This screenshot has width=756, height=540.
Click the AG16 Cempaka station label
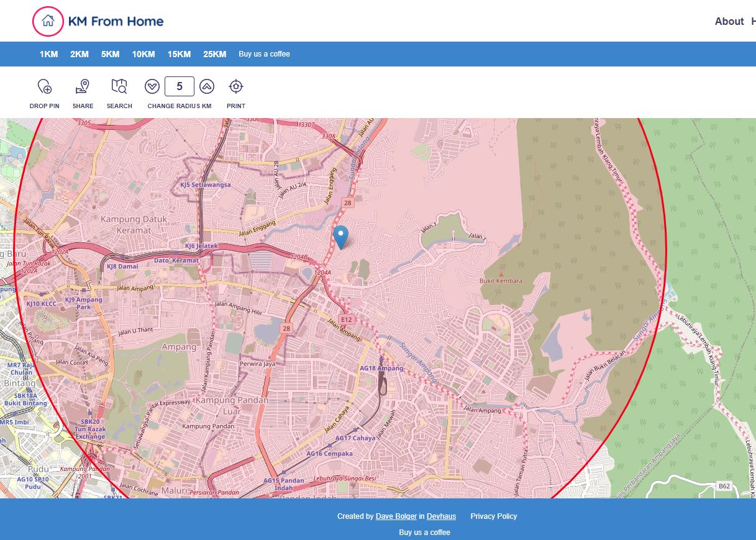[x=330, y=454]
